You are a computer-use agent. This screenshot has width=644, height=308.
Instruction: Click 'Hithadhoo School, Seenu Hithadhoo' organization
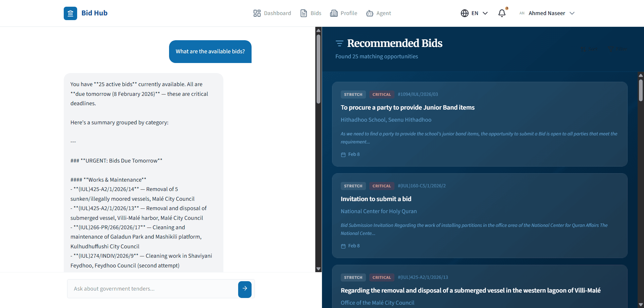pyautogui.click(x=386, y=120)
